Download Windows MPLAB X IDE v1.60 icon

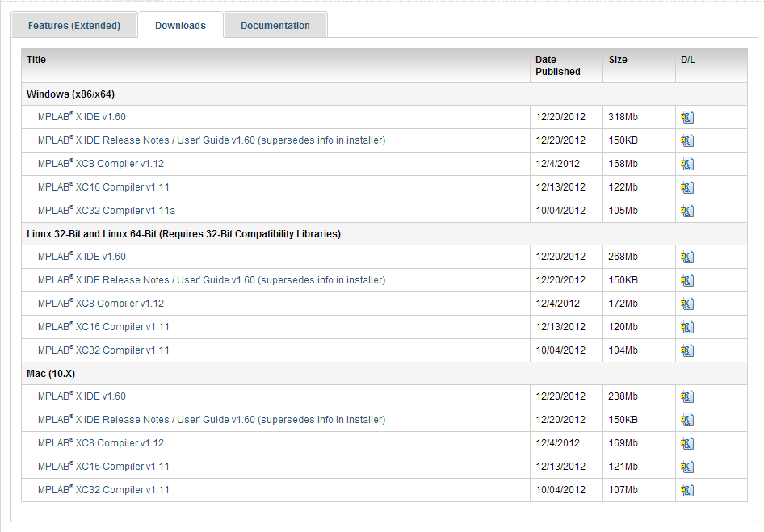click(687, 118)
